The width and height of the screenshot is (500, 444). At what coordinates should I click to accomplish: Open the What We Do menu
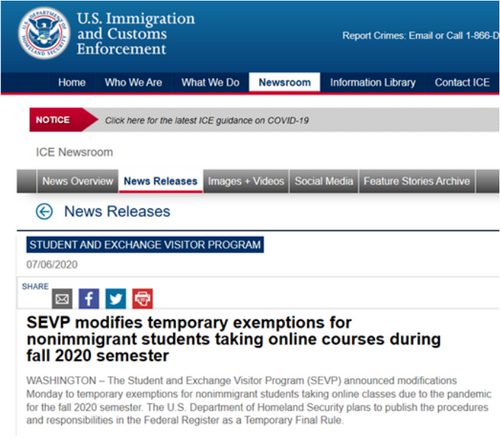(210, 82)
